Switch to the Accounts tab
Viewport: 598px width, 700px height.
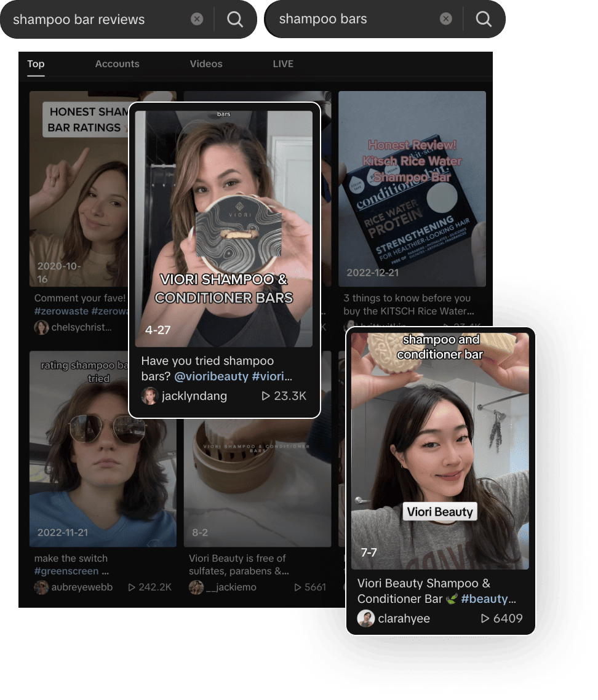pos(117,64)
